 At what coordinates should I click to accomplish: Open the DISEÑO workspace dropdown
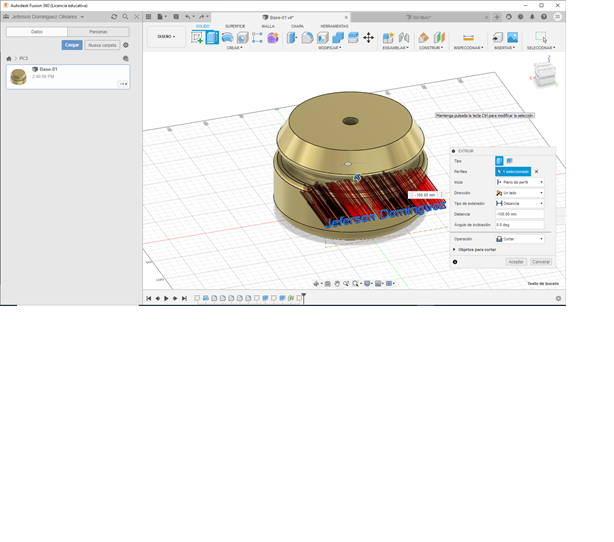tap(166, 37)
